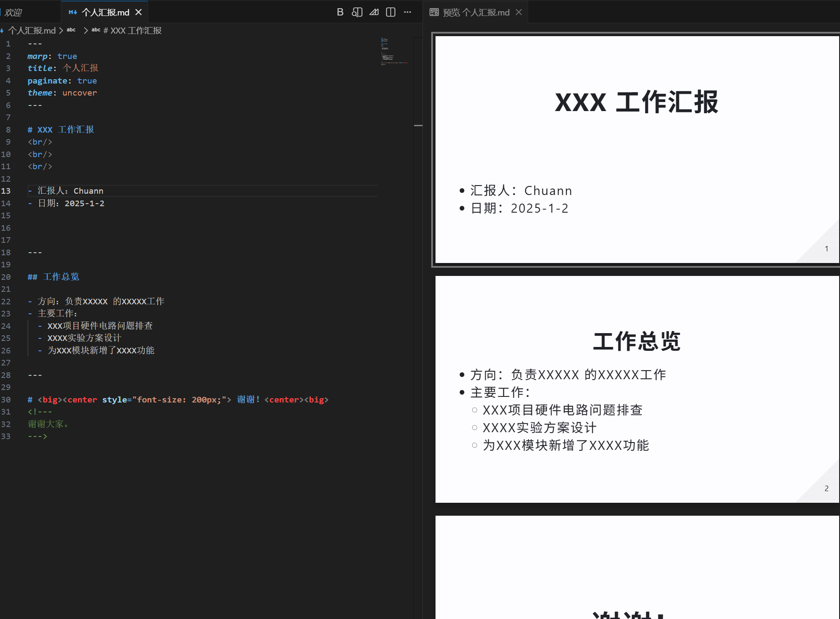This screenshot has height=619, width=840.
Task: Click line number 13 in gutter
Action: pos(6,191)
